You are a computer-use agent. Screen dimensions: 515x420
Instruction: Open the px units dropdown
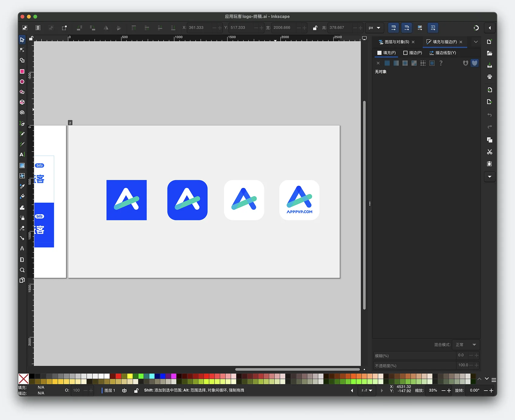pyautogui.click(x=374, y=28)
